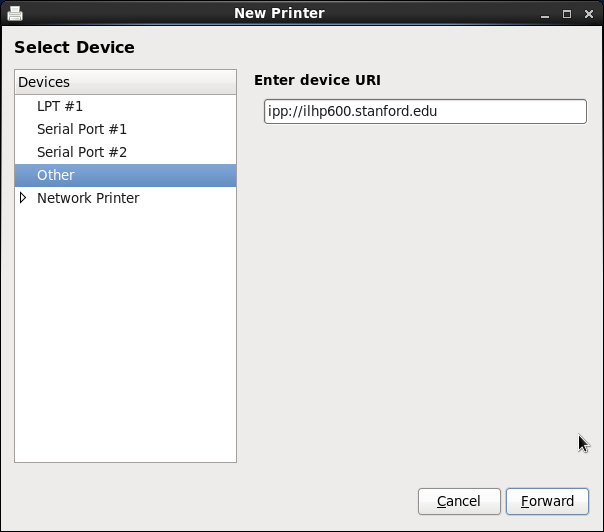This screenshot has height=532, width=604.
Task: Select the Network Printer label
Action: [x=88, y=198]
